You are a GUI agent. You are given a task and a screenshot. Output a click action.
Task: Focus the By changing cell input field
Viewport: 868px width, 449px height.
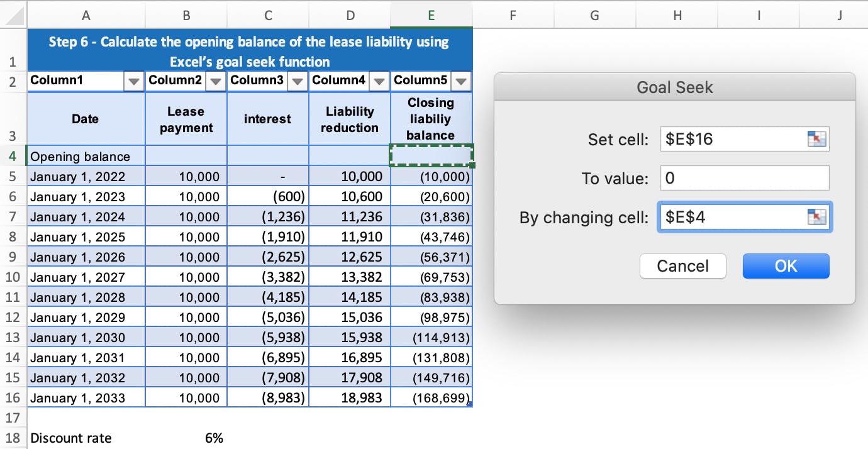[745, 217]
